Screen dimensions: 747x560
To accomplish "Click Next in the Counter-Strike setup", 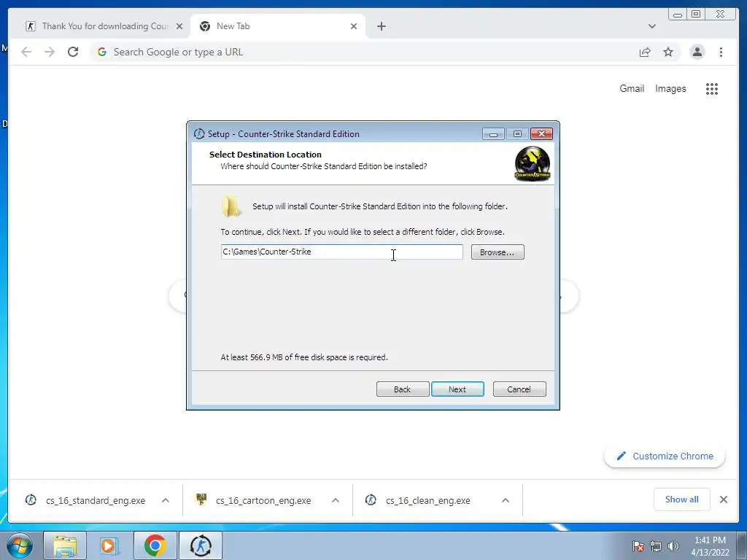I will pos(457,389).
